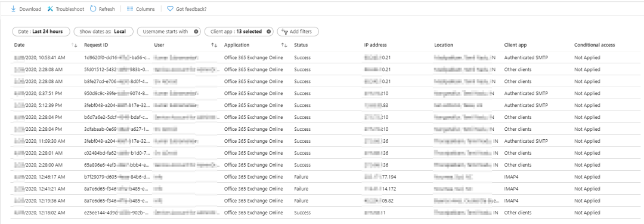Select the 12:41:21 AM date cell

[x=39, y=189]
